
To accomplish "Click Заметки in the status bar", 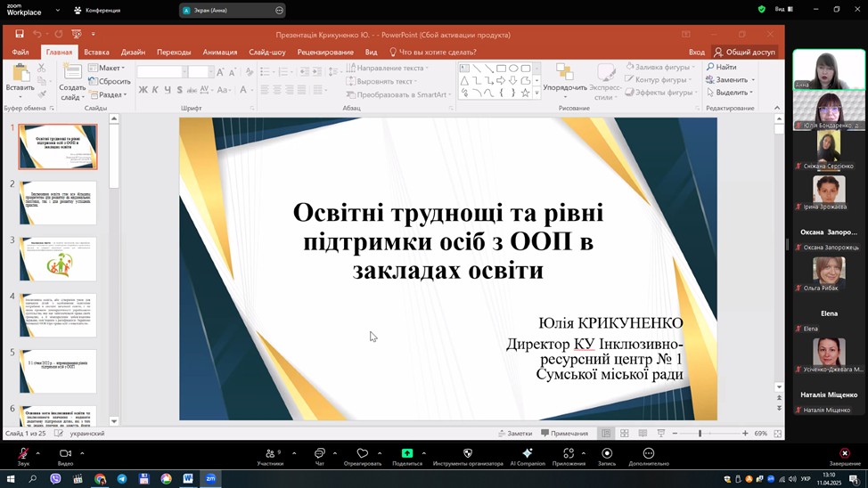I will coord(515,434).
